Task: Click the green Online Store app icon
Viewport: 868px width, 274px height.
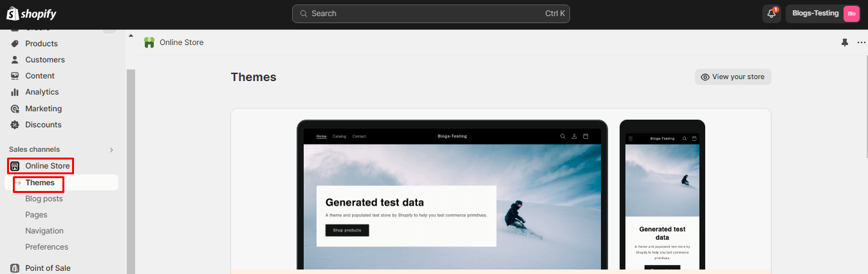Action: 149,42
